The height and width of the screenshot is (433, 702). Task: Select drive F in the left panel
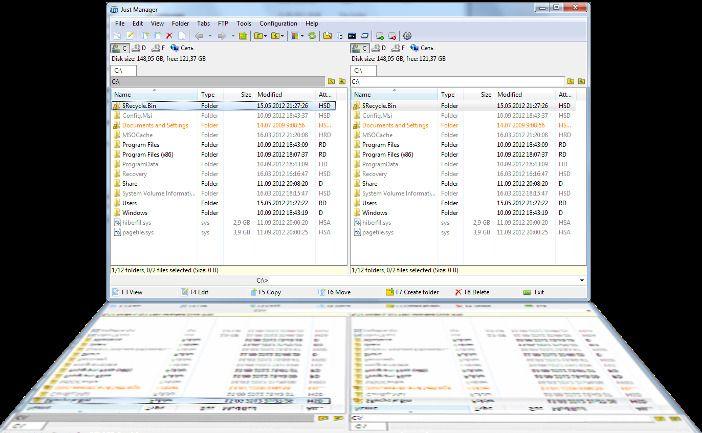point(158,48)
